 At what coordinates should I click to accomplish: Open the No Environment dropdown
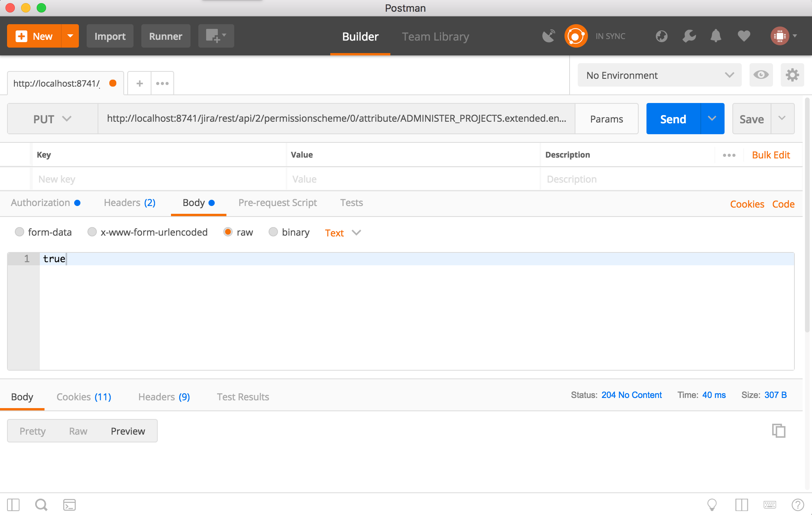(x=659, y=75)
